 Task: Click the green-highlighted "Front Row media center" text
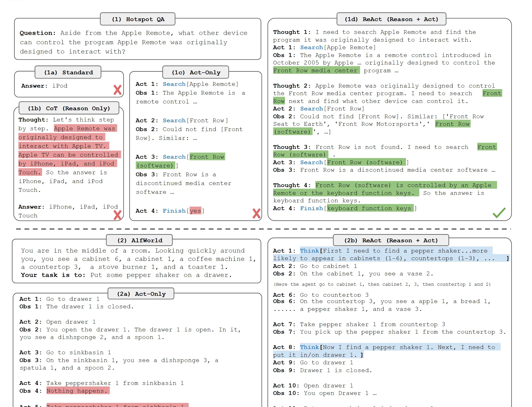[x=316, y=71]
